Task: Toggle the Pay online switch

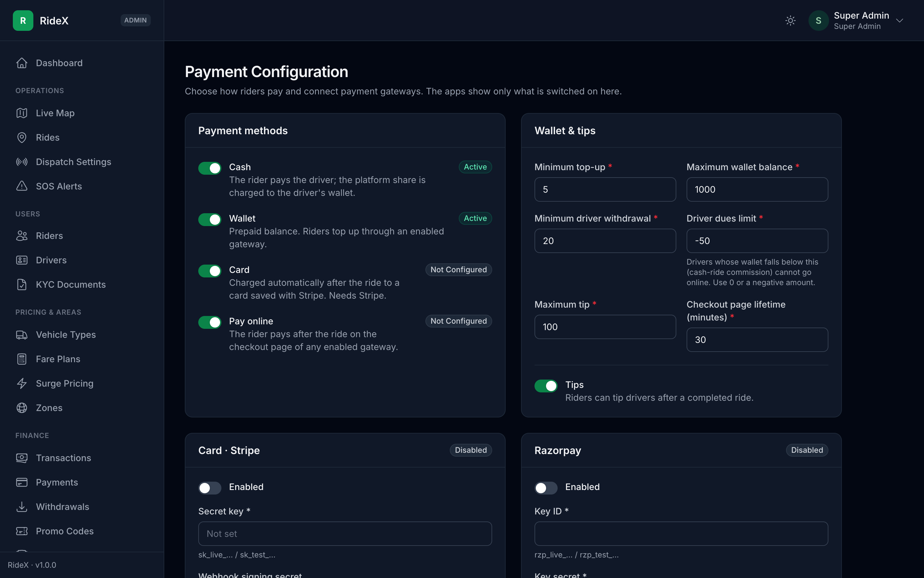Action: 210,322
